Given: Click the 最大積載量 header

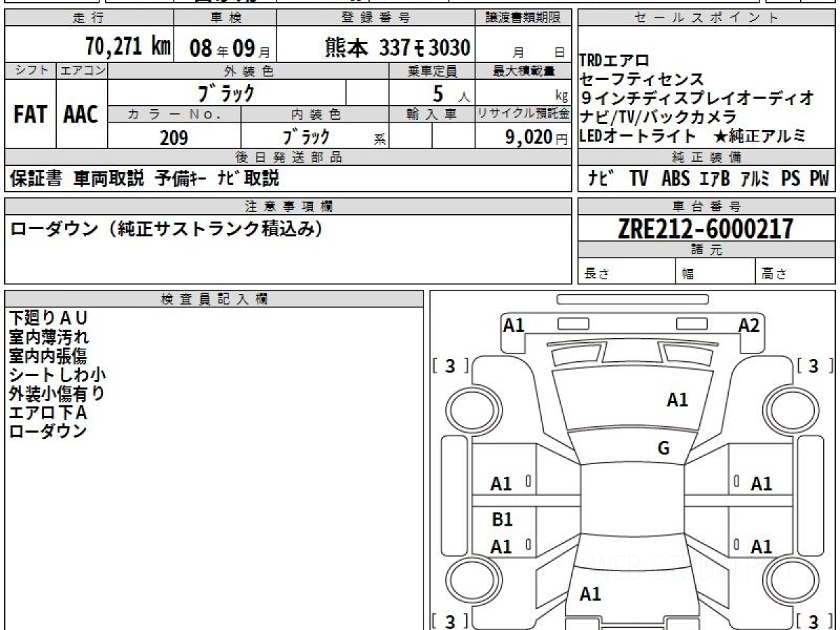Looking at the screenshot, I should (x=524, y=71).
